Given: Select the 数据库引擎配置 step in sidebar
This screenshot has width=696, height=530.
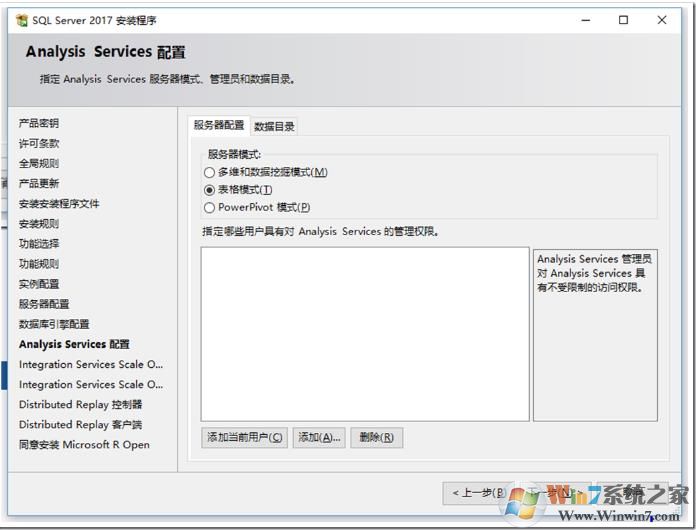Looking at the screenshot, I should [x=54, y=324].
